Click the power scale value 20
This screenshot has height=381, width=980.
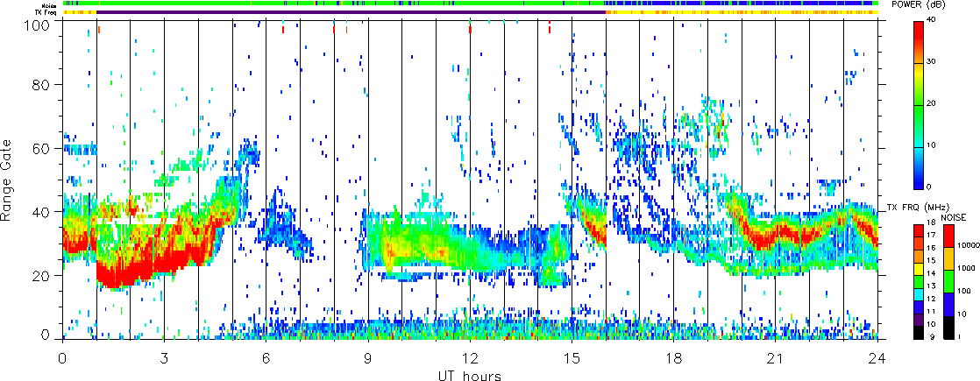931,103
